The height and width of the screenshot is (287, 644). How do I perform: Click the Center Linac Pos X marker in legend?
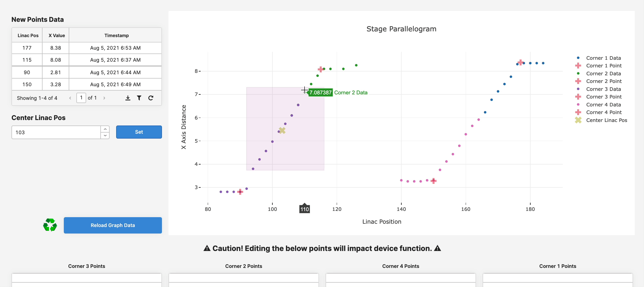[x=578, y=120]
